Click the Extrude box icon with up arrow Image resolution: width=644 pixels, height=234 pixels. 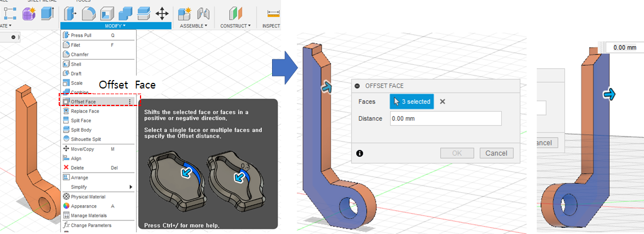point(47,13)
